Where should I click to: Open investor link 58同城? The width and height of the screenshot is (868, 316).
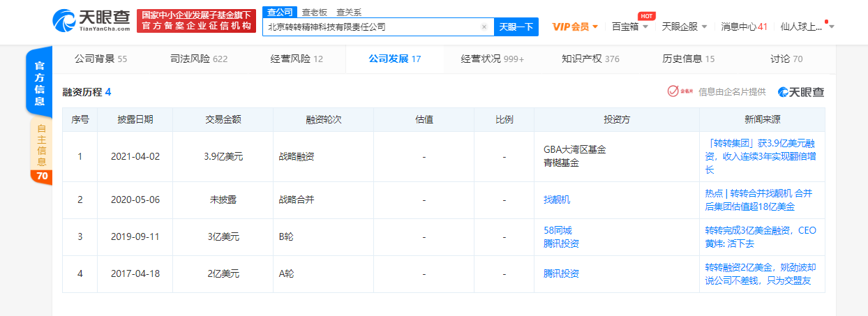(x=558, y=230)
